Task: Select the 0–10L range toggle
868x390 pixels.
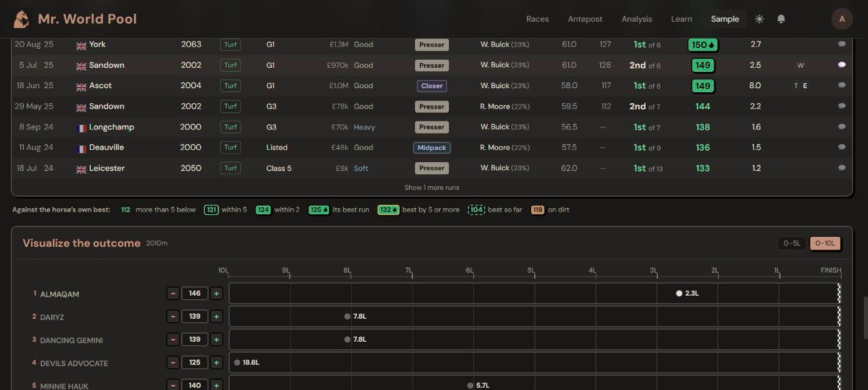Action: 825,243
